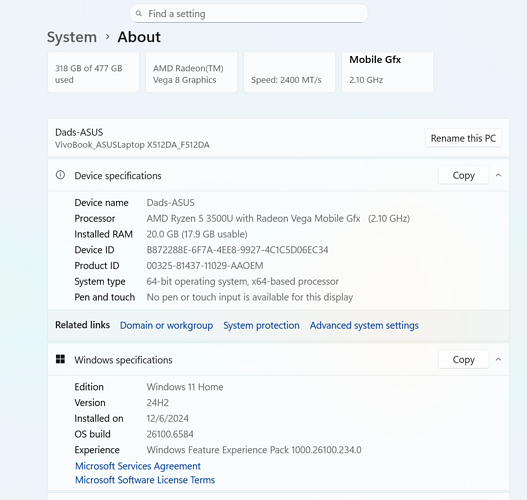Click the Experience row label
Image resolution: width=527 pixels, height=500 pixels.
click(97, 450)
